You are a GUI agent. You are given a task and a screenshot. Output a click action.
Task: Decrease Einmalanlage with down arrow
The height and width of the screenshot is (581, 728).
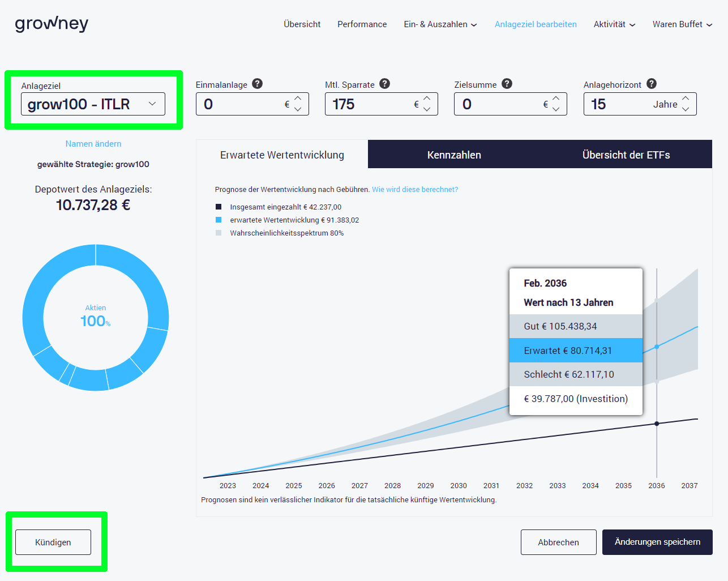[298, 109]
